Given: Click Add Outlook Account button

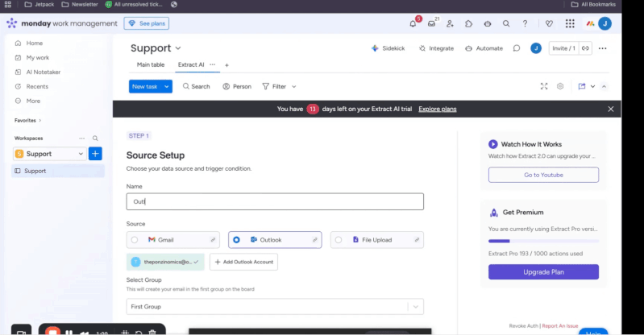Looking at the screenshot, I should click(x=244, y=262).
